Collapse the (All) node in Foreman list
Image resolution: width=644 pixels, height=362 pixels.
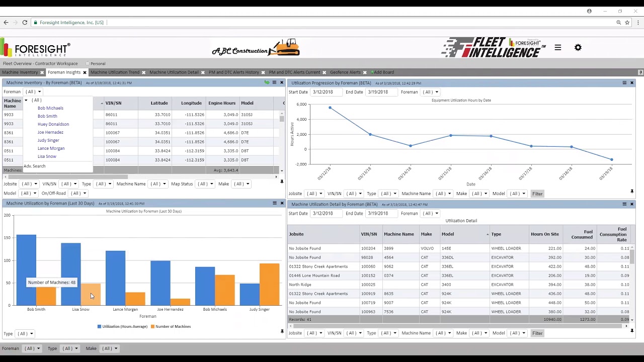pos(26,101)
